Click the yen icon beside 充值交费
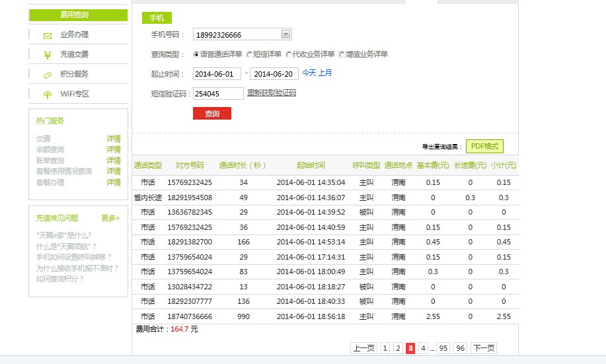 point(47,55)
